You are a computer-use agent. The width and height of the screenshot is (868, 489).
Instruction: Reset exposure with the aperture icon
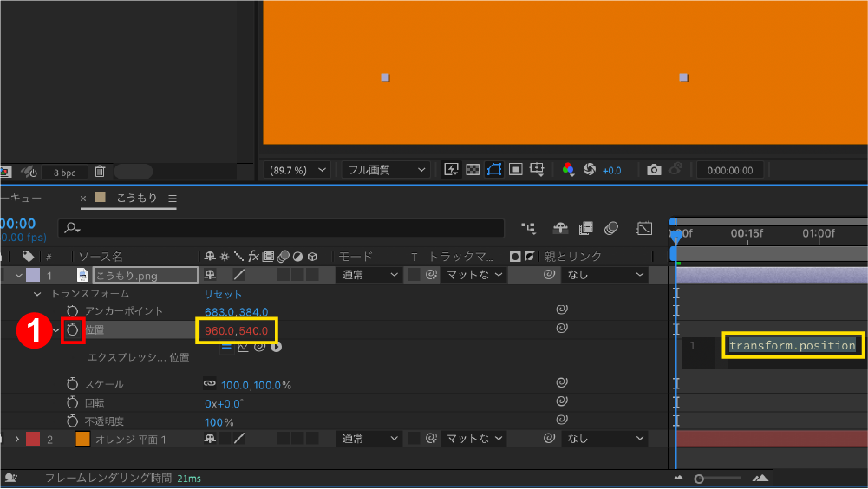590,169
